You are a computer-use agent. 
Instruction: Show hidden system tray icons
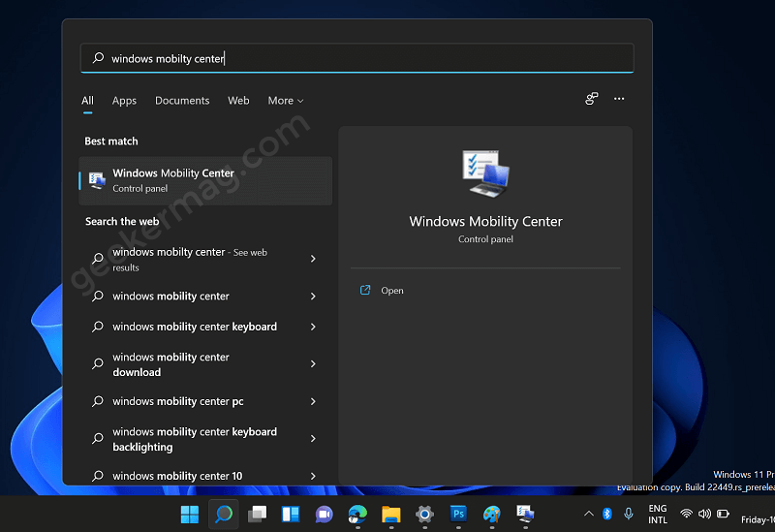[x=589, y=514]
